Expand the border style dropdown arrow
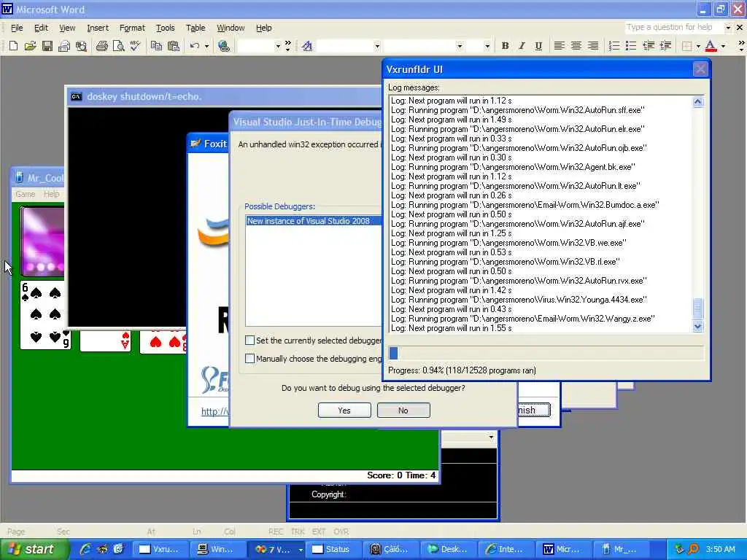This screenshot has width=747, height=560. [x=698, y=46]
